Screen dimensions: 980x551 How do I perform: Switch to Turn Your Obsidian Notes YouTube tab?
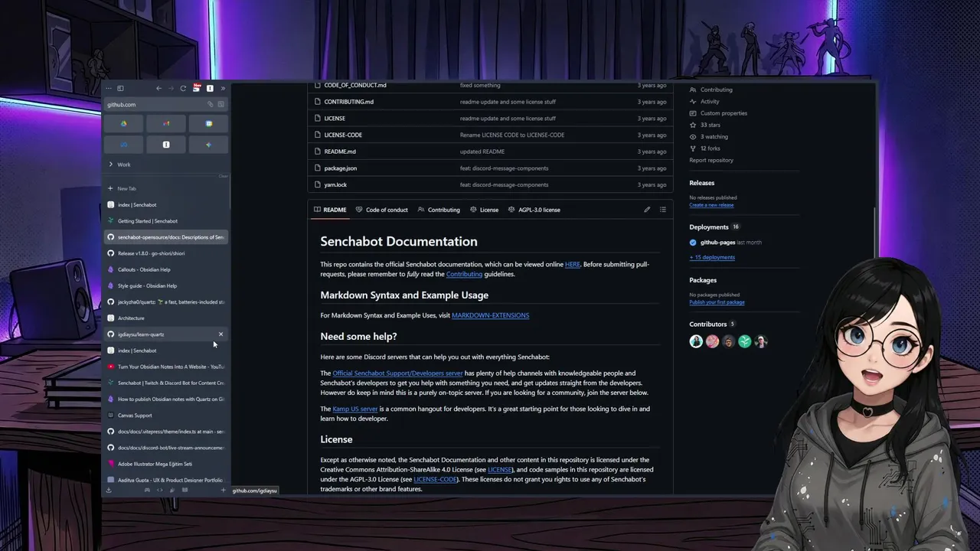(x=166, y=367)
